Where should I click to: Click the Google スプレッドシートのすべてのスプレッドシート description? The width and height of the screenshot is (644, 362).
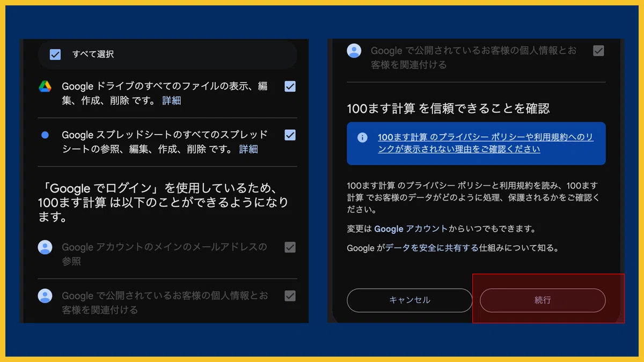(164, 142)
